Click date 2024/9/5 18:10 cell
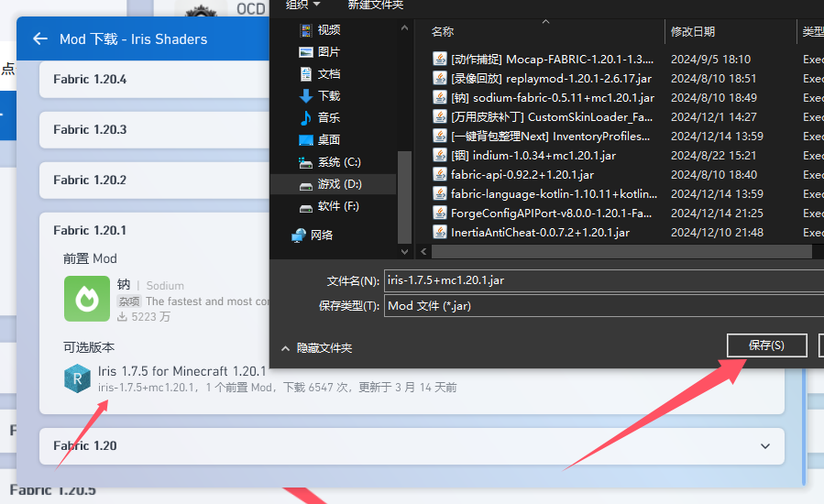The height and width of the screenshot is (504, 824). click(x=710, y=60)
